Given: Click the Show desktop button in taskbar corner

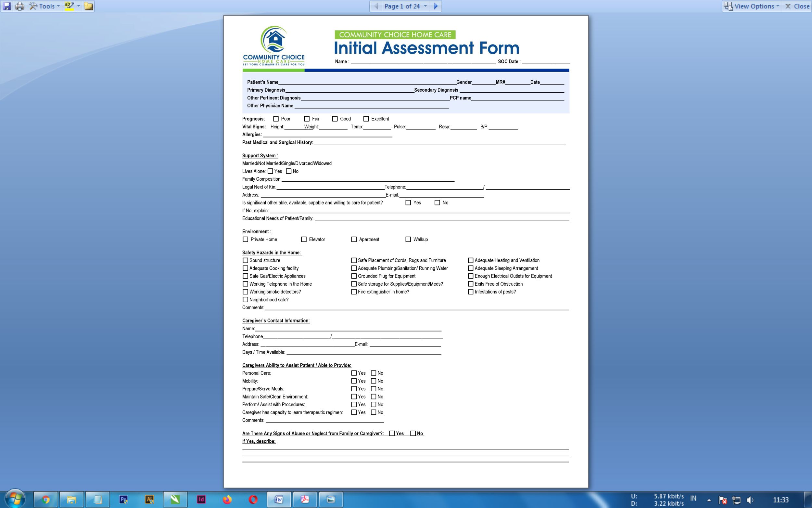Looking at the screenshot, I should point(808,500).
